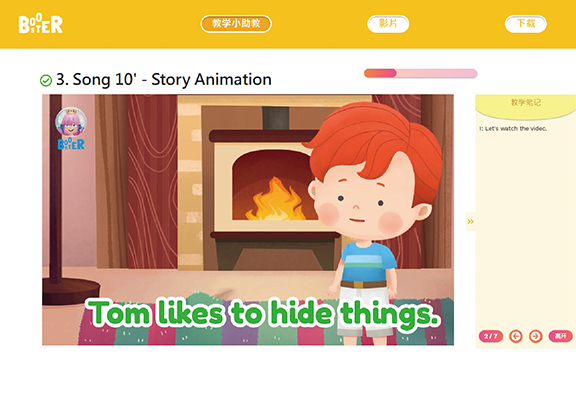Click the 2/7 page indicator
The image size is (576, 407).
click(x=491, y=336)
